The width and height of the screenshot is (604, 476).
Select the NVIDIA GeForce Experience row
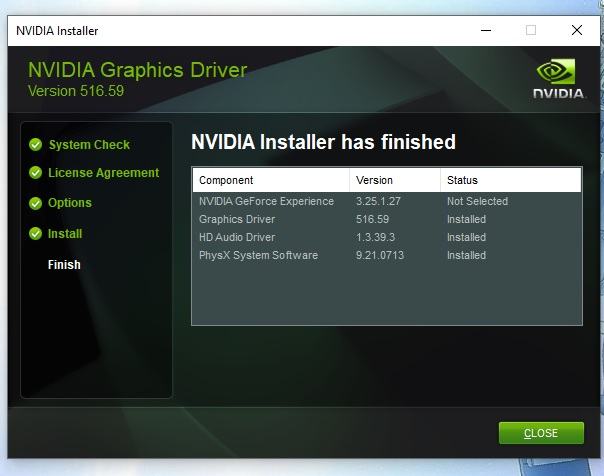(387, 201)
